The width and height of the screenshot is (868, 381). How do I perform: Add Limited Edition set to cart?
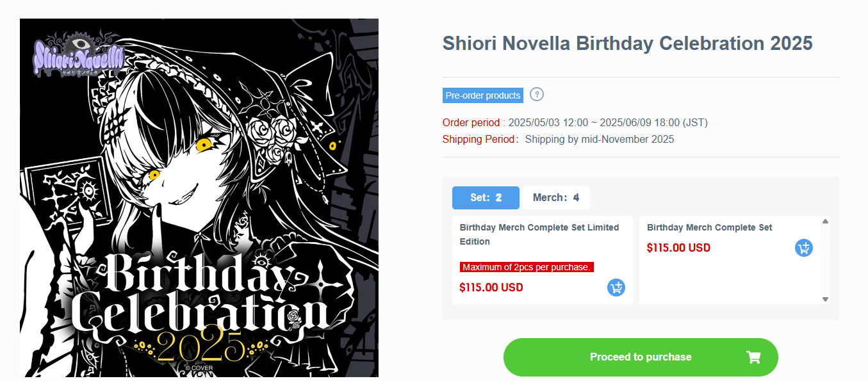click(x=616, y=288)
